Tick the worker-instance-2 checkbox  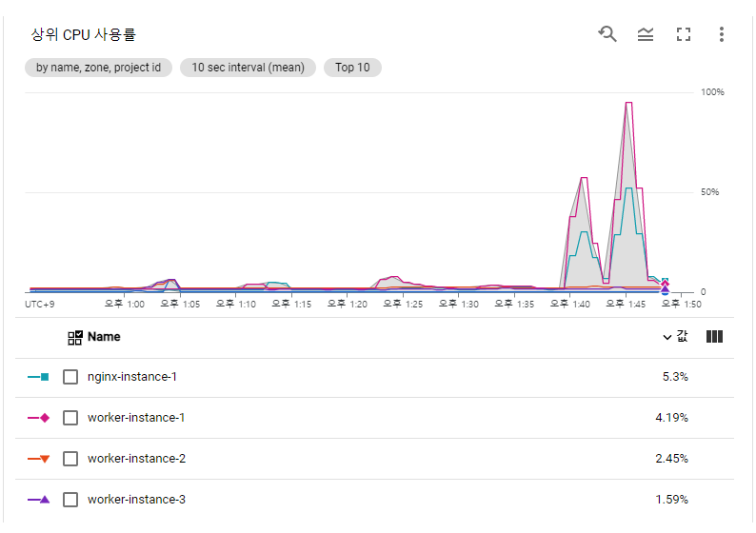click(x=70, y=459)
